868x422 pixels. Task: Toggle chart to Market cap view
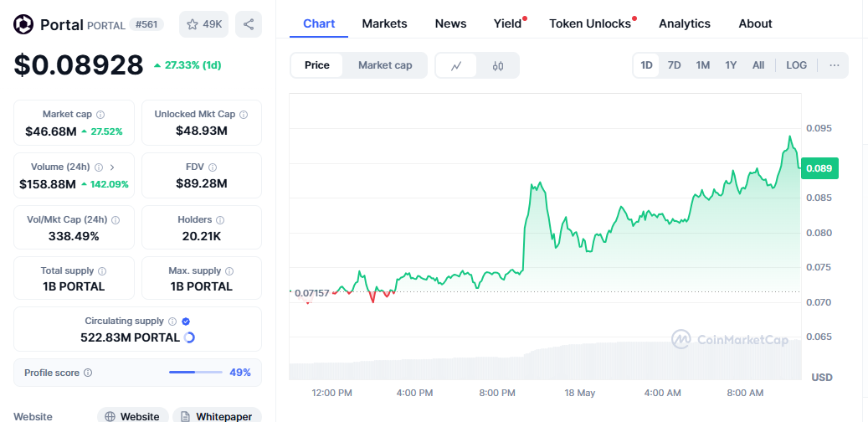pyautogui.click(x=385, y=65)
